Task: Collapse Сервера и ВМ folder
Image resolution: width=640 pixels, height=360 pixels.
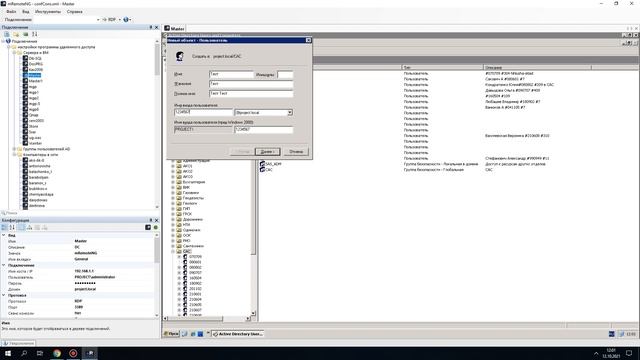Action: coord(14,53)
